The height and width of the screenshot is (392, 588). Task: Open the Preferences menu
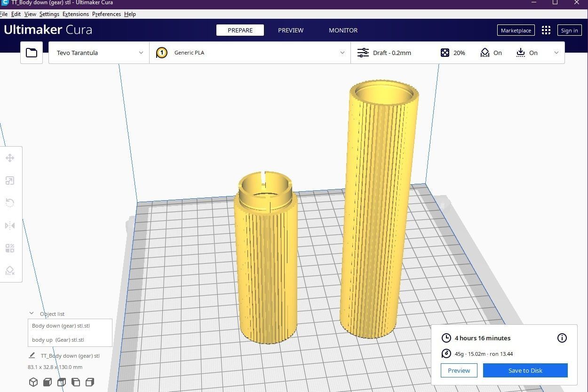(x=107, y=14)
